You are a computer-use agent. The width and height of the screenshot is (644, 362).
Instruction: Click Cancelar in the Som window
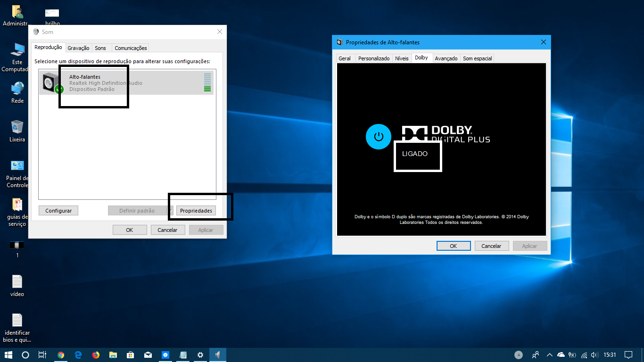click(x=167, y=230)
